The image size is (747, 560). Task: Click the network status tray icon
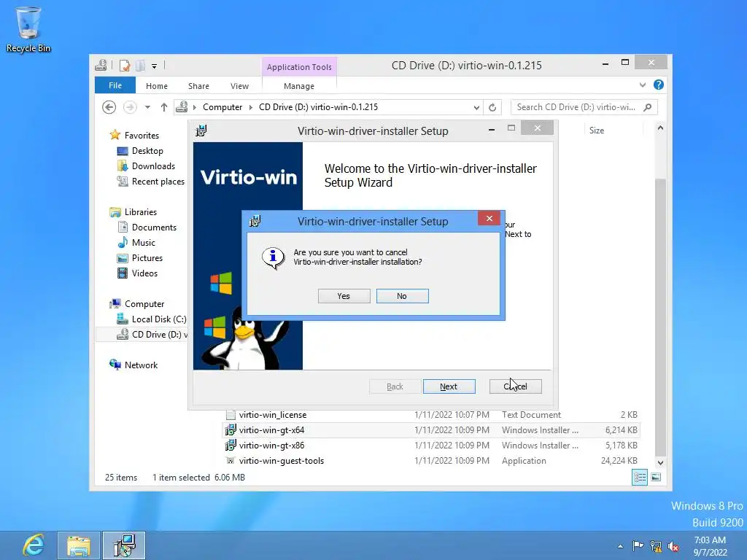click(656, 546)
